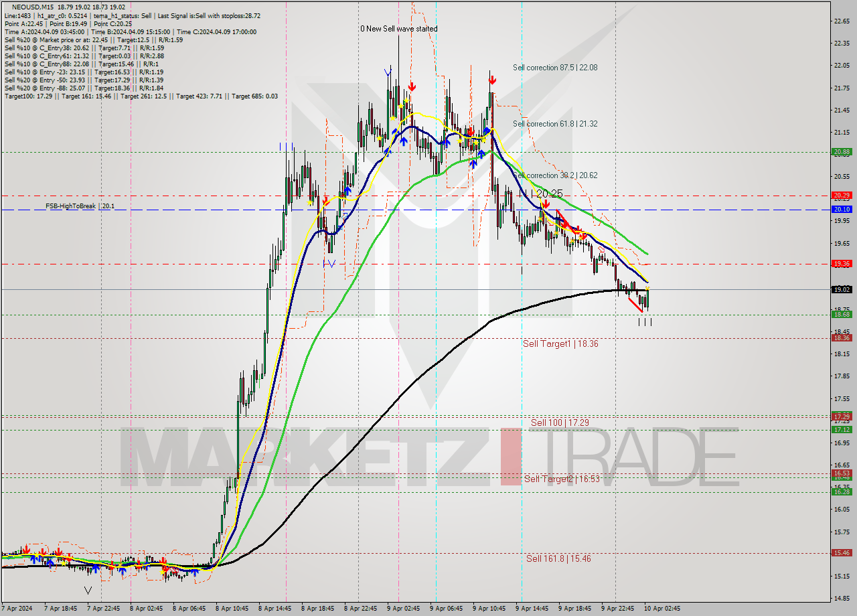Click the '9 Apr 22:45' time label
Screen dimensions: 857x616
point(617,609)
